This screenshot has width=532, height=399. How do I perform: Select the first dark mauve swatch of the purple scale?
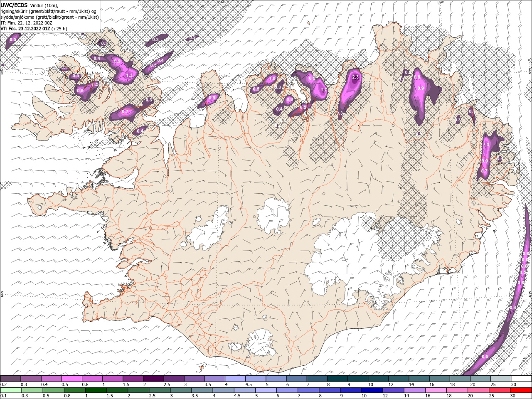tap(10, 379)
